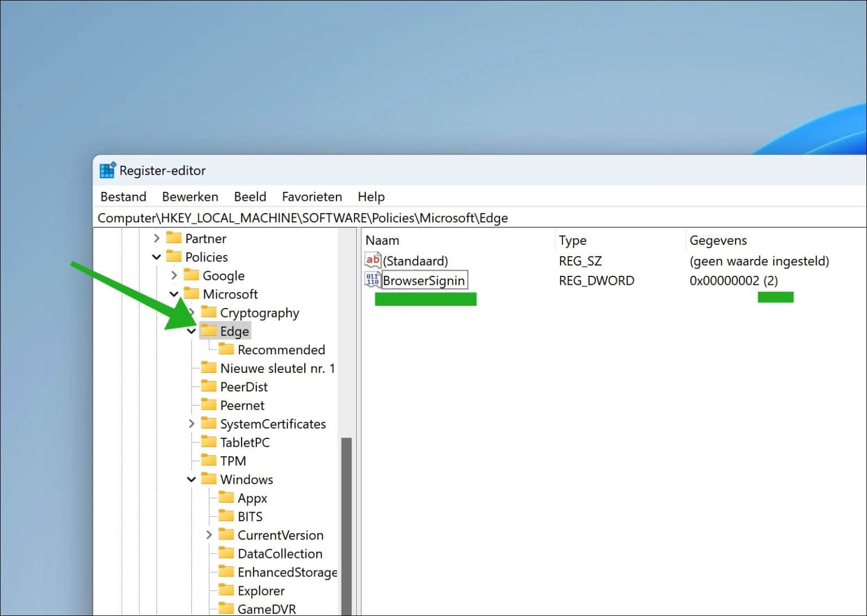Click the Type column header
Screen dimensions: 867x616
tap(620, 240)
